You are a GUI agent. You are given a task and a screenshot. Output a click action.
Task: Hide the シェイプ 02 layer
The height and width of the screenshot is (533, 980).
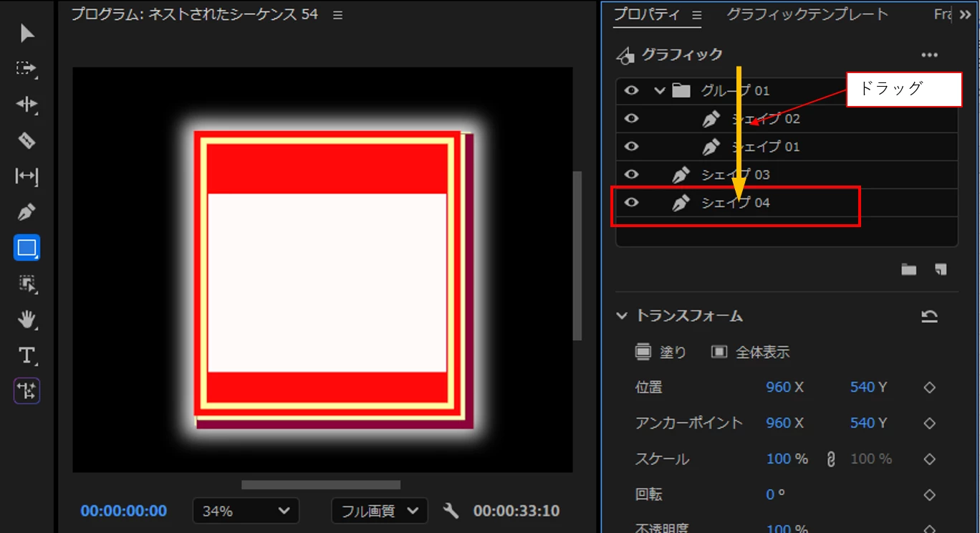pyautogui.click(x=631, y=118)
